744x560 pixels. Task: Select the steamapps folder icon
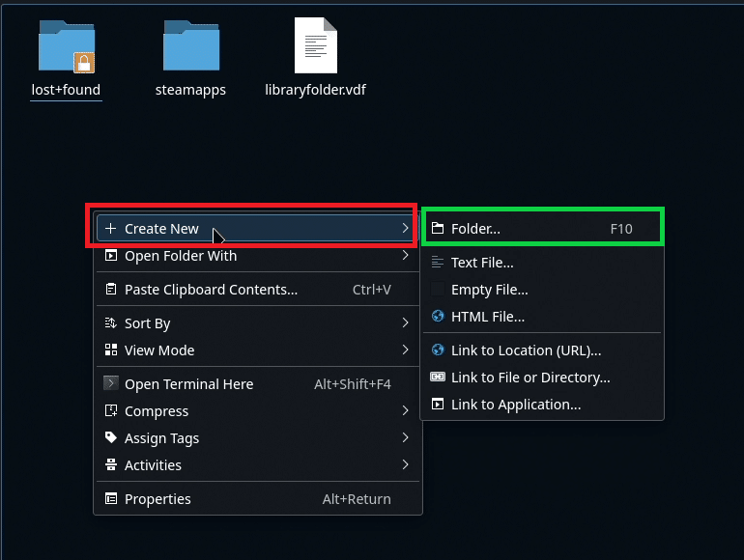(191, 46)
